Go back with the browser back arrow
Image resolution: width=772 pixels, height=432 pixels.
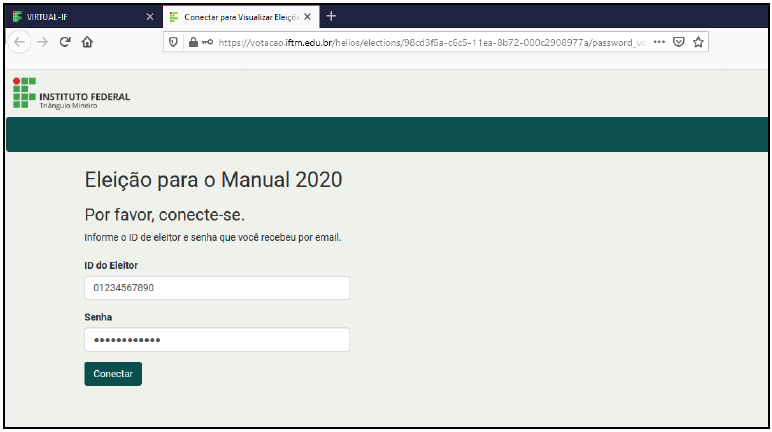pyautogui.click(x=19, y=42)
